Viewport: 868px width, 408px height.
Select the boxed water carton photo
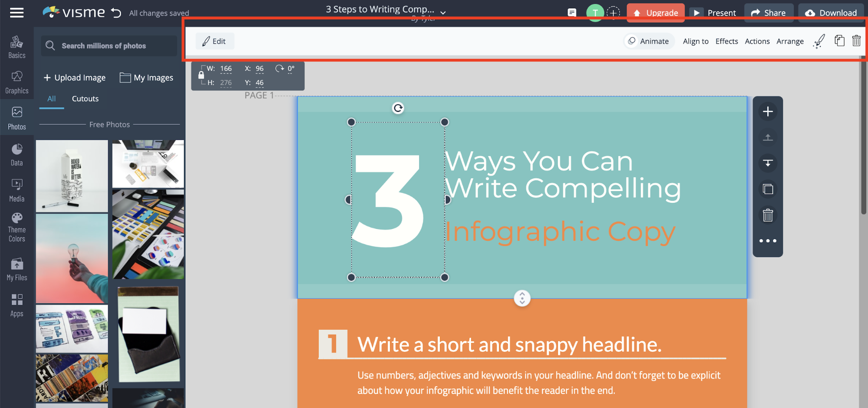point(72,176)
